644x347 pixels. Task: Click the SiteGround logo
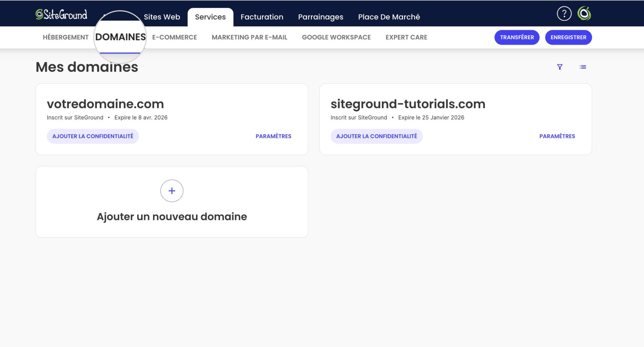point(61,14)
